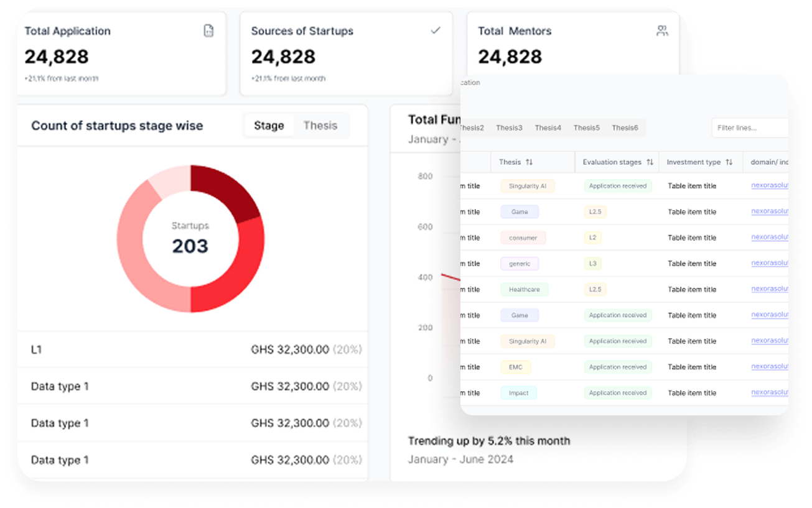Sort the Evaluation stages column
Image resolution: width=812 pixels, height=508 pixels.
point(651,162)
